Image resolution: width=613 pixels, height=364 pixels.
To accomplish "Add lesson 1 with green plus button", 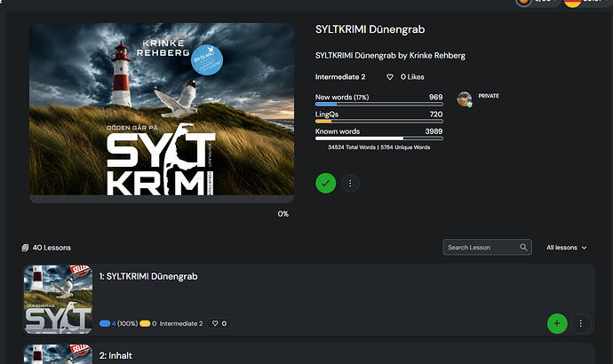I will [557, 323].
